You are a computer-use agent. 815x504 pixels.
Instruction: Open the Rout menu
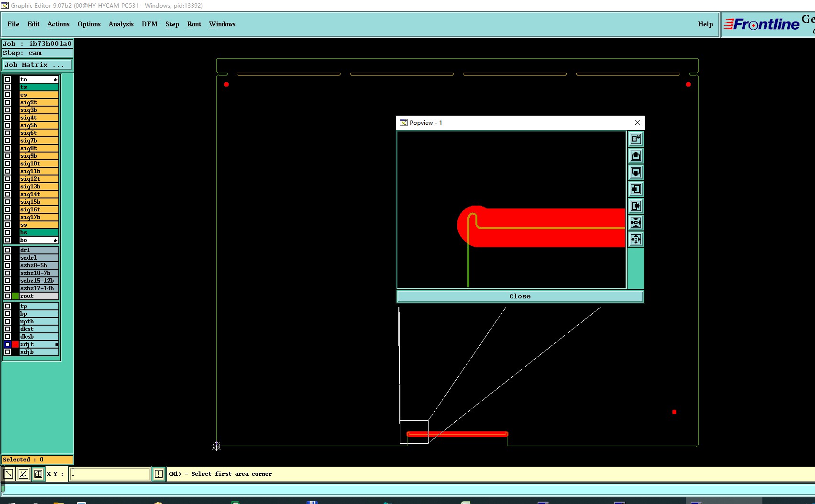pos(194,24)
